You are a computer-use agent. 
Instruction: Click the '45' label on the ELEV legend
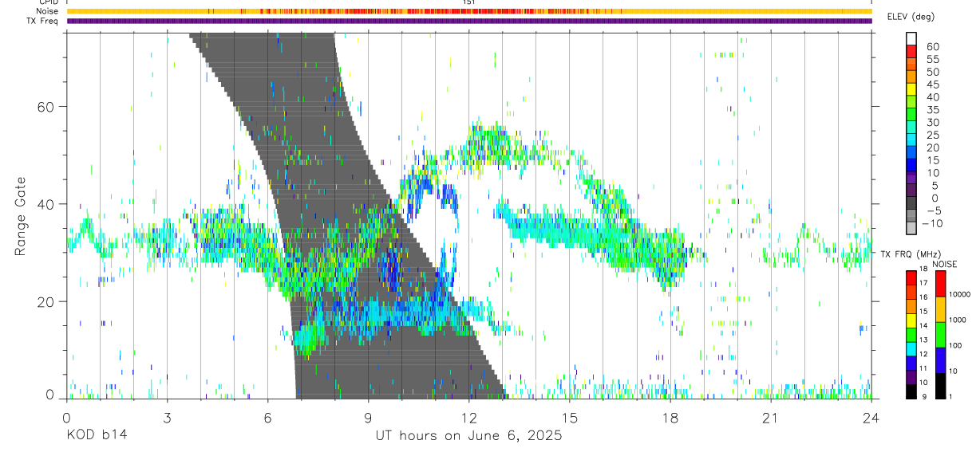pos(932,85)
